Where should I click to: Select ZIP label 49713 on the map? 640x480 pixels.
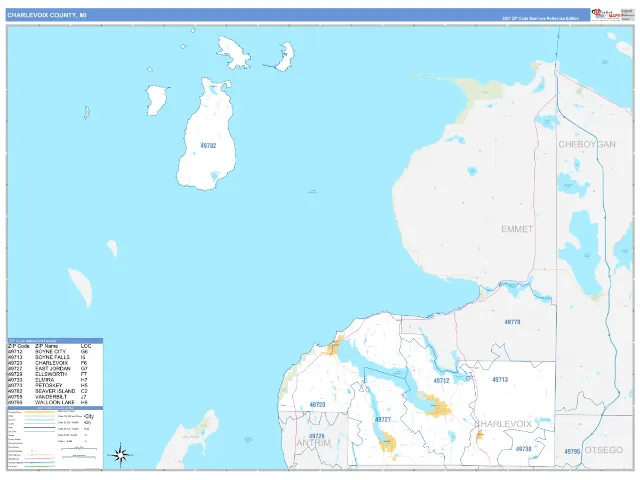[x=500, y=380]
